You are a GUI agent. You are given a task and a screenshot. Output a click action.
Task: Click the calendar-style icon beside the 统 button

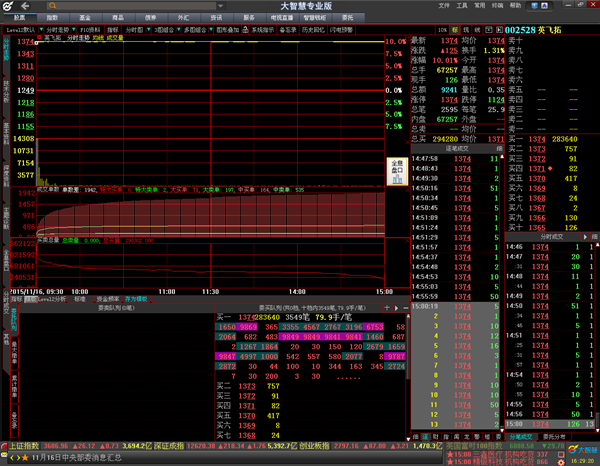tap(489, 30)
